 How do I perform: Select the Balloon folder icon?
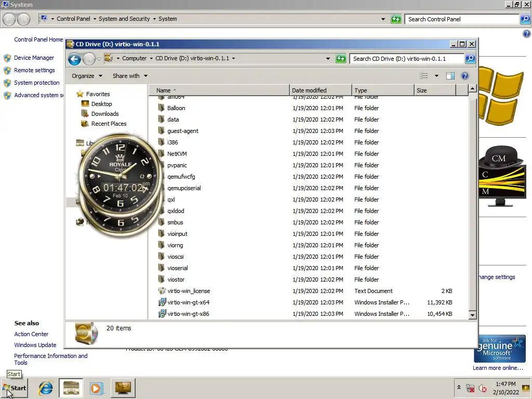tap(162, 108)
